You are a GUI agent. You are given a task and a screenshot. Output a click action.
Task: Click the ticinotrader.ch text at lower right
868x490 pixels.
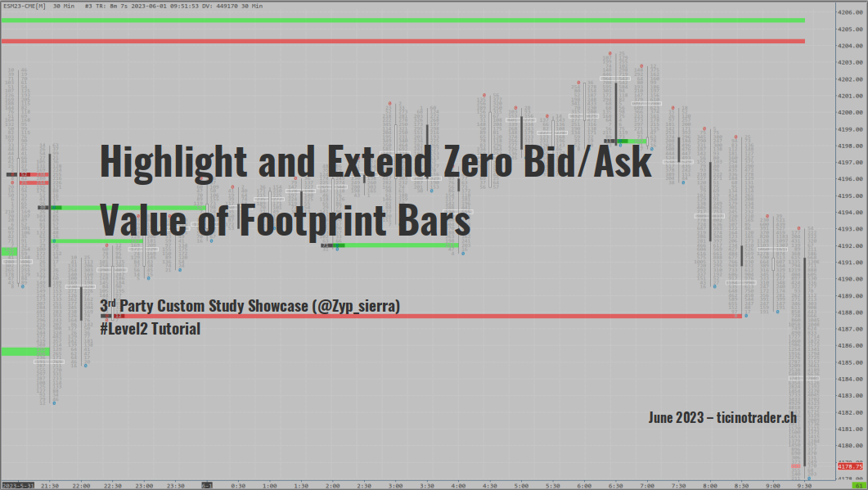click(757, 417)
